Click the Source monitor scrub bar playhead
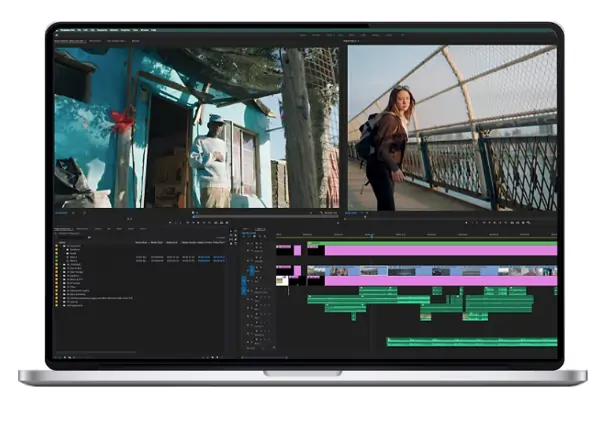This screenshot has width=616, height=431. tap(193, 217)
